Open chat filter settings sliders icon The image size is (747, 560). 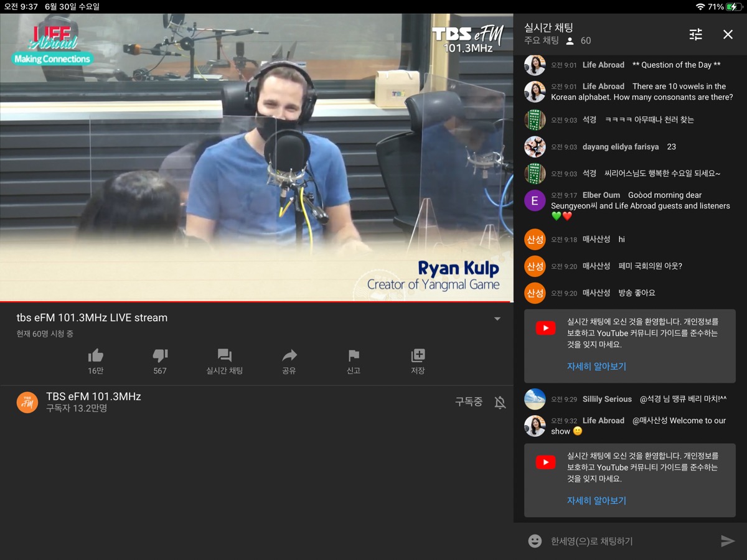point(695,34)
